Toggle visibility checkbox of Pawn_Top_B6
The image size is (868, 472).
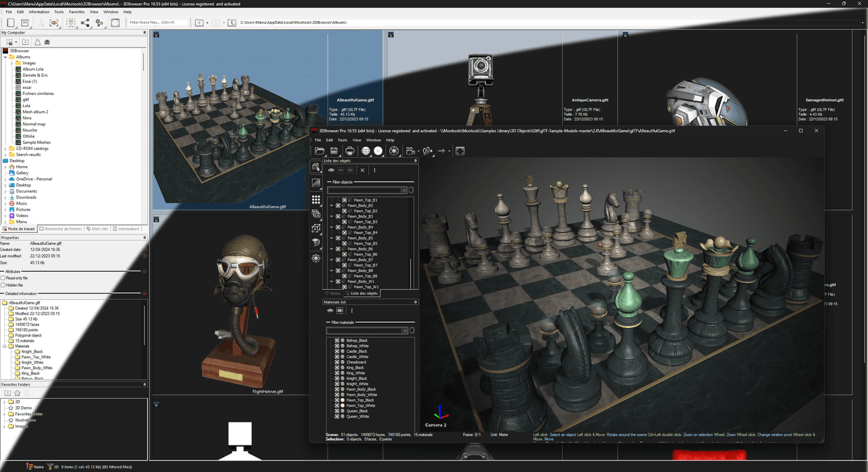(x=344, y=254)
